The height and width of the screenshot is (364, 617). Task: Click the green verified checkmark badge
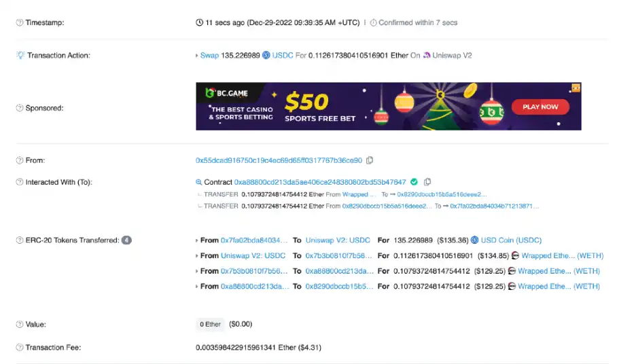(414, 181)
